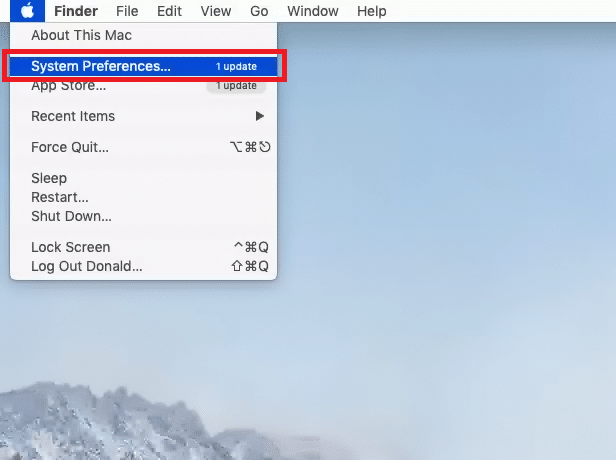Image resolution: width=616 pixels, height=460 pixels.
Task: Open the Finder menu
Action: tap(76, 11)
